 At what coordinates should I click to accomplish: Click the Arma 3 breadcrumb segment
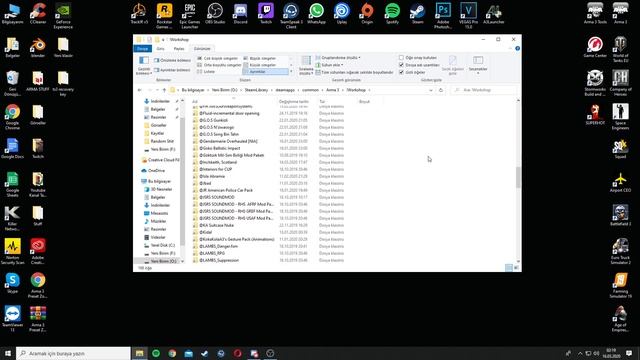point(333,90)
